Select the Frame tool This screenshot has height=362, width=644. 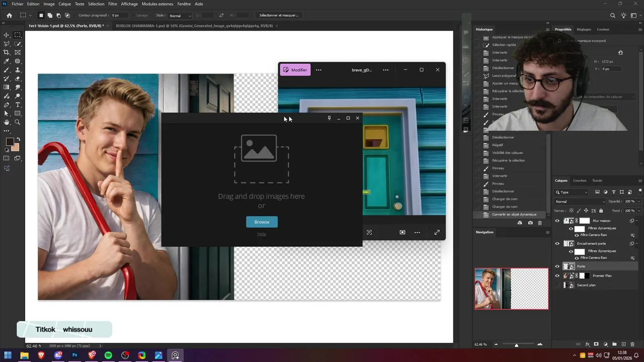click(18, 52)
